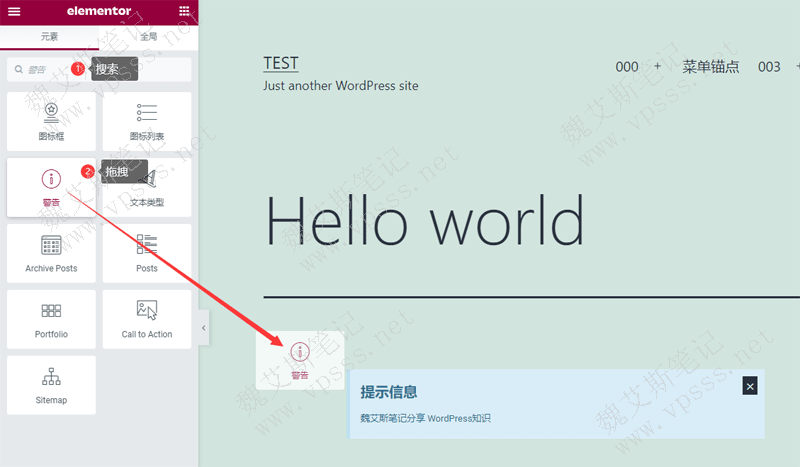Viewport: 800px width, 467px height.
Task: Open the Elementor hamburger menu
Action: tap(14, 11)
